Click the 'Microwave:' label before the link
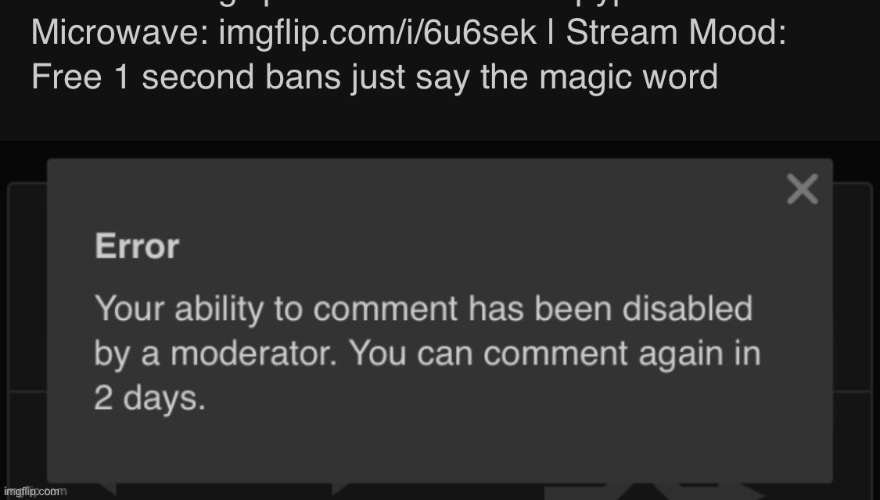The image size is (880, 500). [120, 33]
